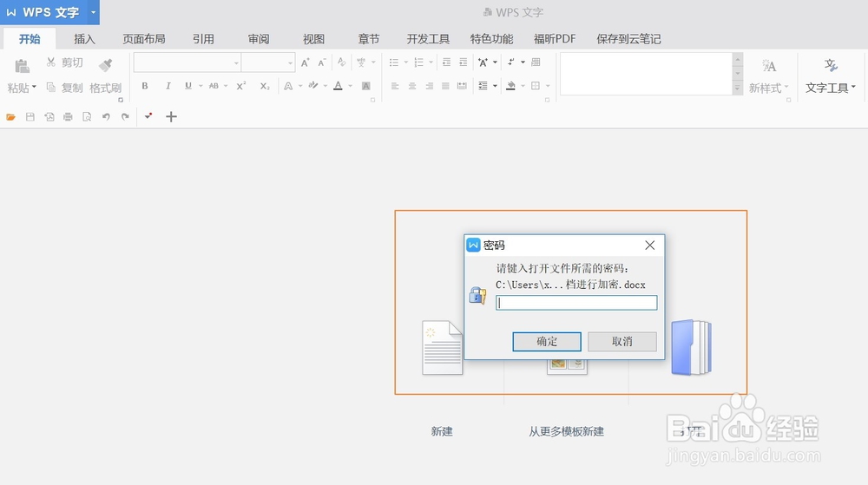Click increase indent icon

tap(463, 62)
